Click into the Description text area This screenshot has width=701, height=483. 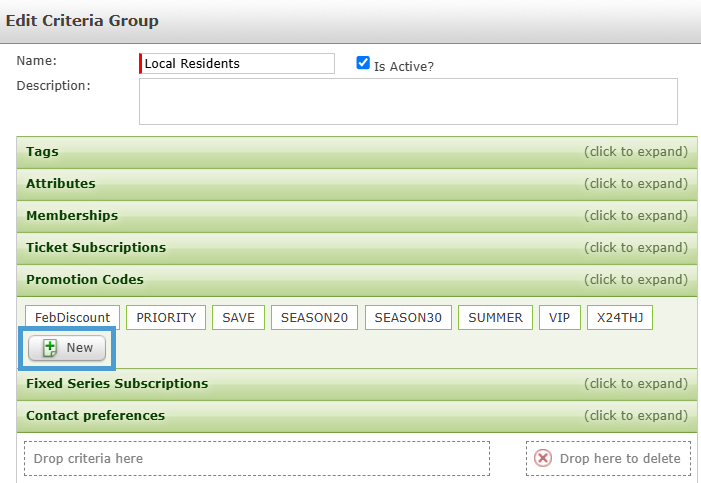pyautogui.click(x=408, y=102)
